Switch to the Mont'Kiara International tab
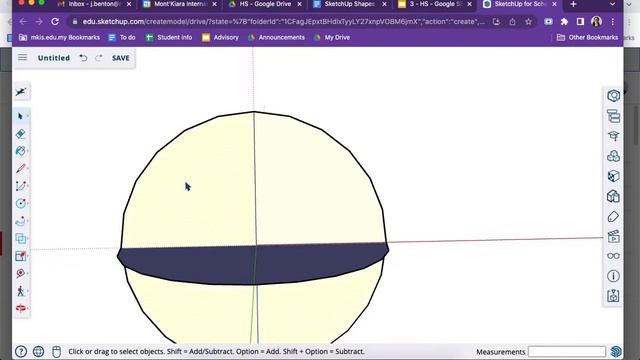 178,4
